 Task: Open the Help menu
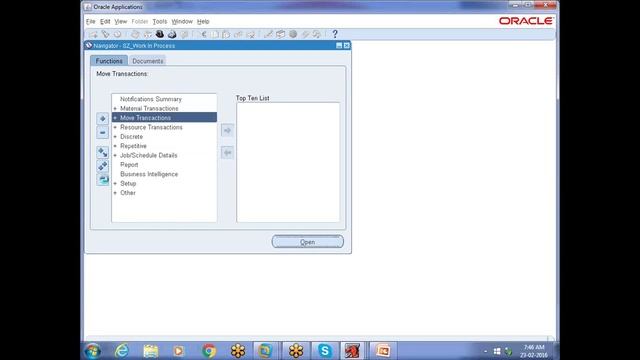point(203,22)
